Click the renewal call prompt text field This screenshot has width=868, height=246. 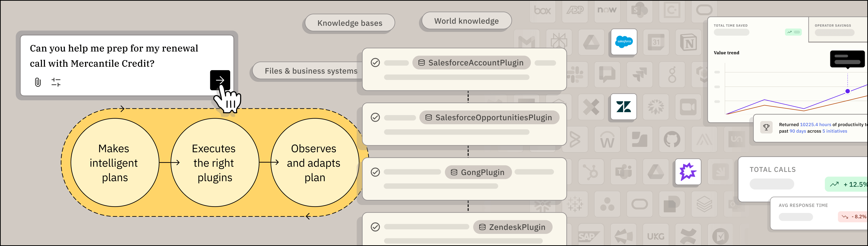coord(115,56)
